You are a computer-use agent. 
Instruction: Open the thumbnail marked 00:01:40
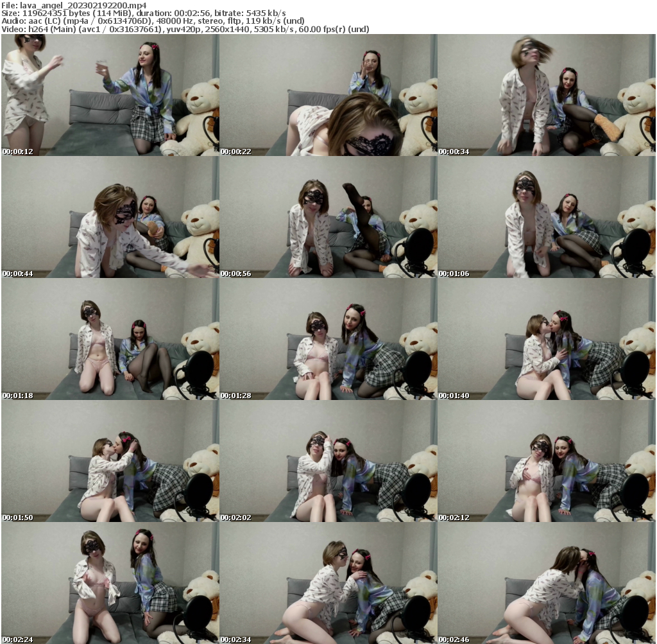click(x=546, y=339)
